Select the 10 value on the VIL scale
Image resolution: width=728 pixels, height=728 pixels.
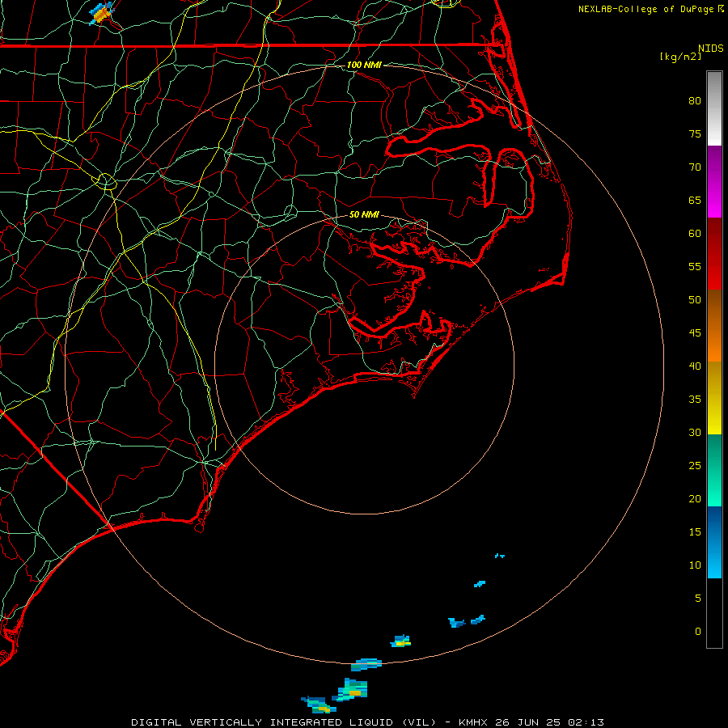click(x=695, y=565)
